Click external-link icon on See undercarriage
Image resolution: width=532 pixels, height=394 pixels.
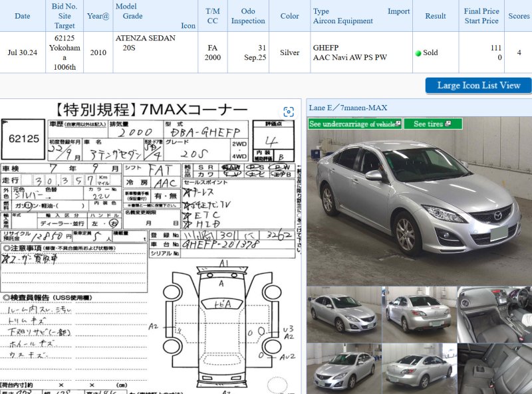[x=398, y=124]
